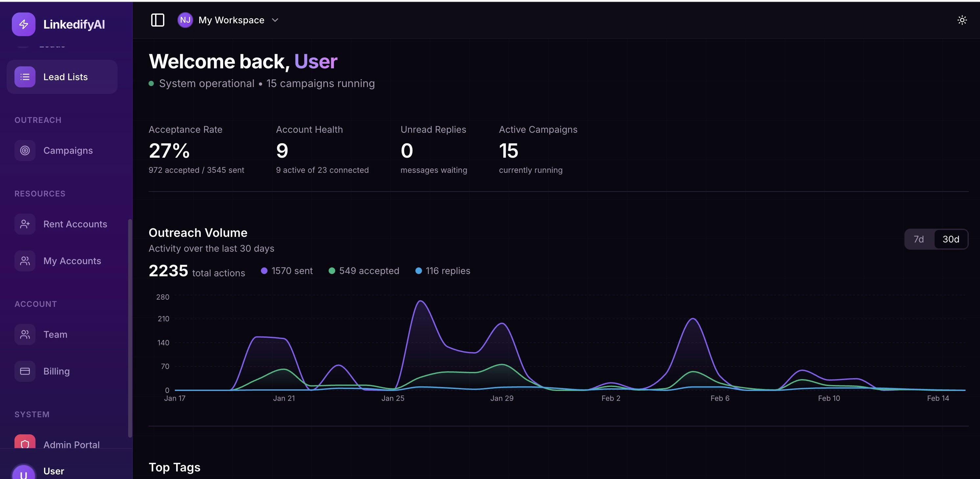Click the 549 accepted legend item

coord(364,271)
